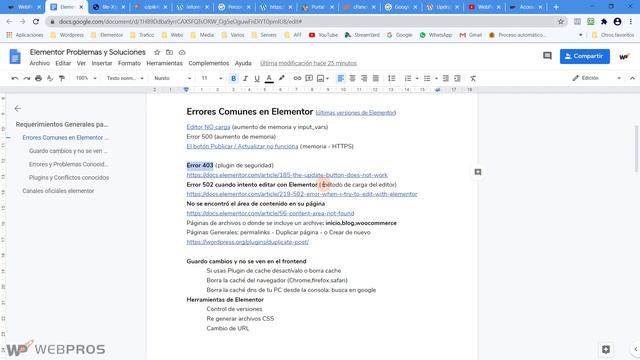Open the Formato menu

tap(129, 63)
